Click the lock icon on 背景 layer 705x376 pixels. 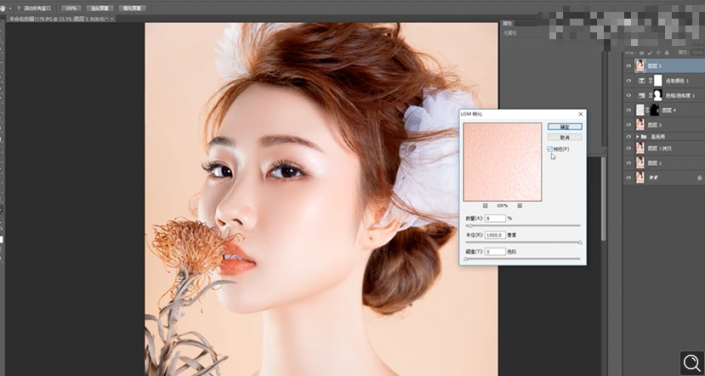click(x=700, y=178)
